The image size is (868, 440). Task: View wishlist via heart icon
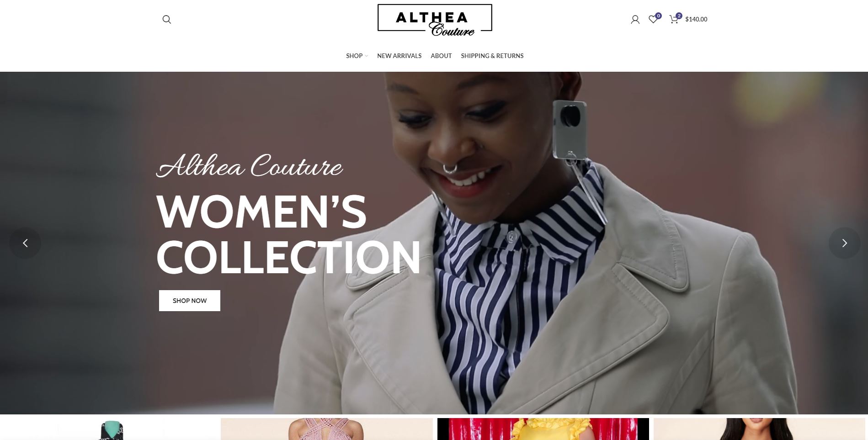(653, 19)
